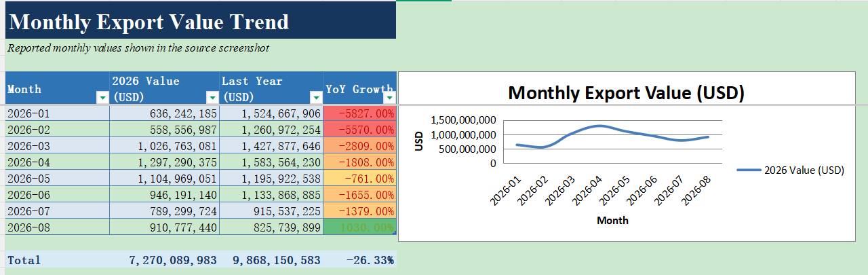Select last year value 1,524,667,906

[x=271, y=113]
